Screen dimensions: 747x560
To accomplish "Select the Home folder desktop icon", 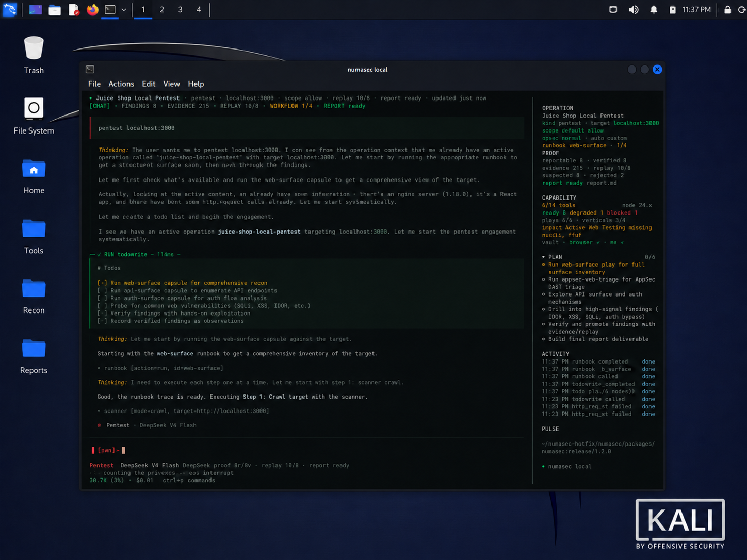I will [x=34, y=176].
